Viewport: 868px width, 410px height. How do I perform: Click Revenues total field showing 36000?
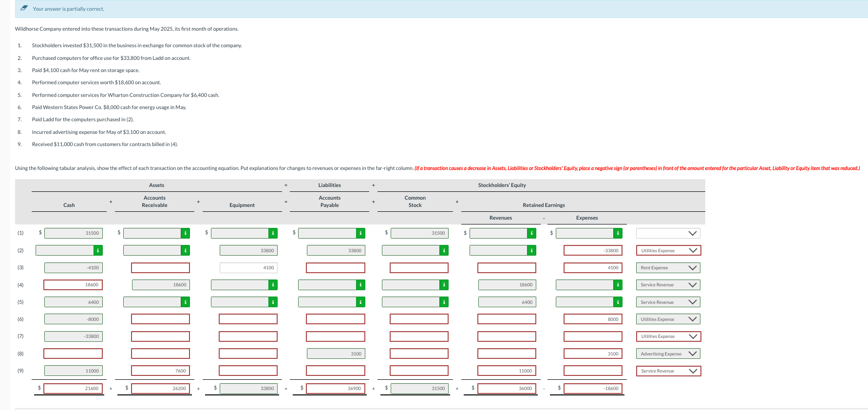point(507,389)
